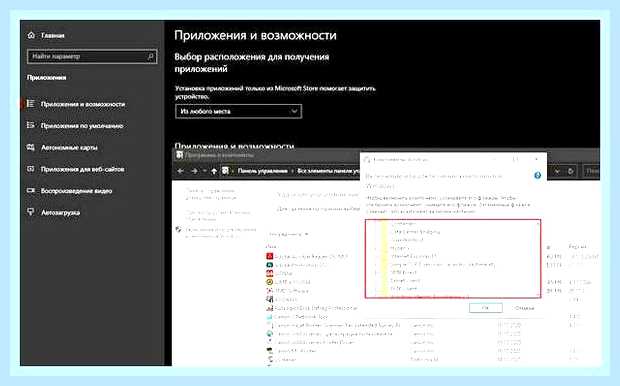Click Все элементы панели управления breadcrumb
This screenshot has height=386, width=620.
coord(328,171)
